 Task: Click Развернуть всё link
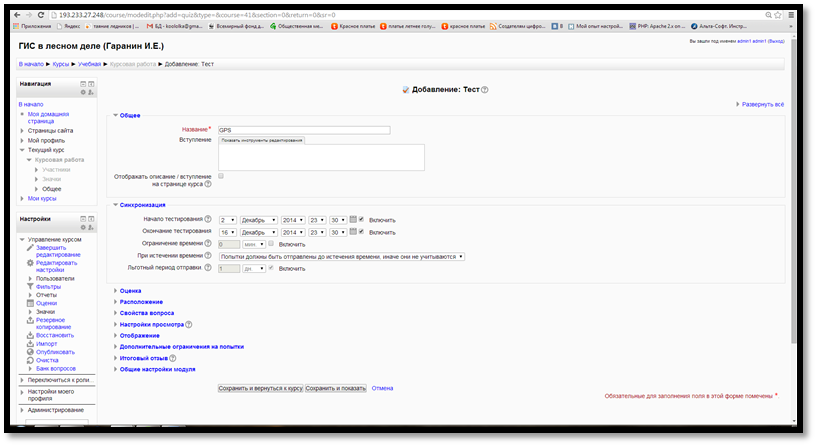click(762, 105)
